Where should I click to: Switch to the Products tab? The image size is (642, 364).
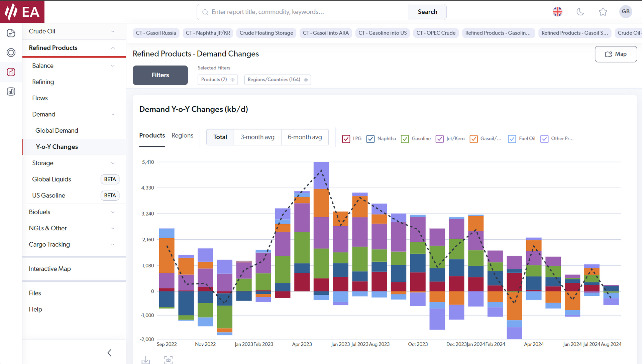coord(152,135)
